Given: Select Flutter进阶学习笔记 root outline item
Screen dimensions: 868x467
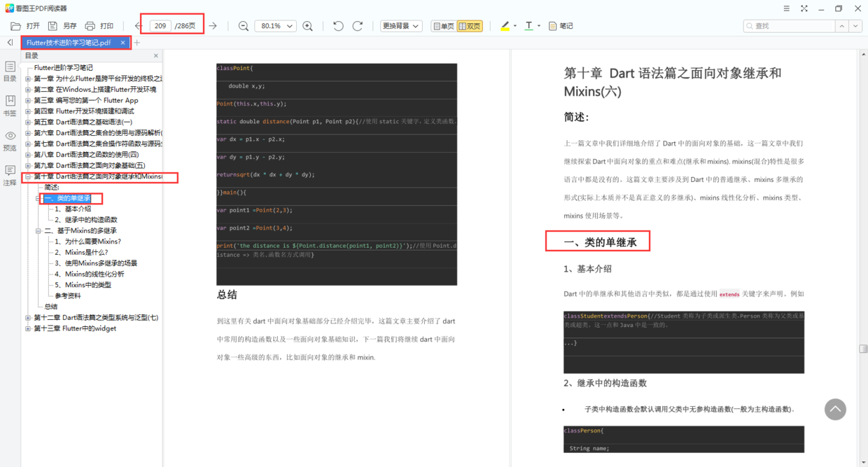Looking at the screenshot, I should click(63, 68).
